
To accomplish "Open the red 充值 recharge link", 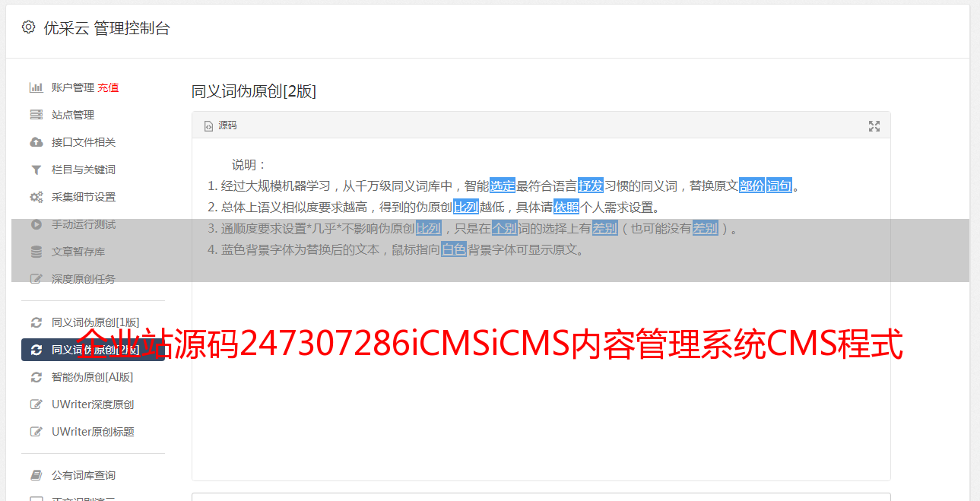I will coord(108,87).
